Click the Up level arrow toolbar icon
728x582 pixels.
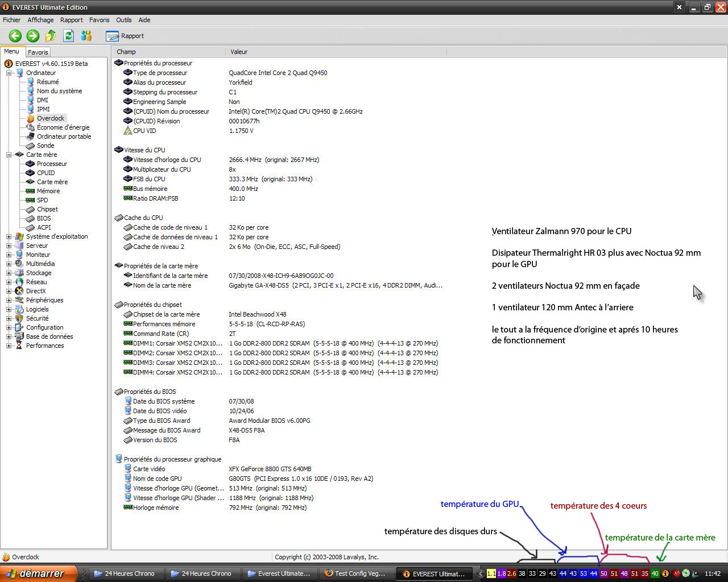click(51, 36)
